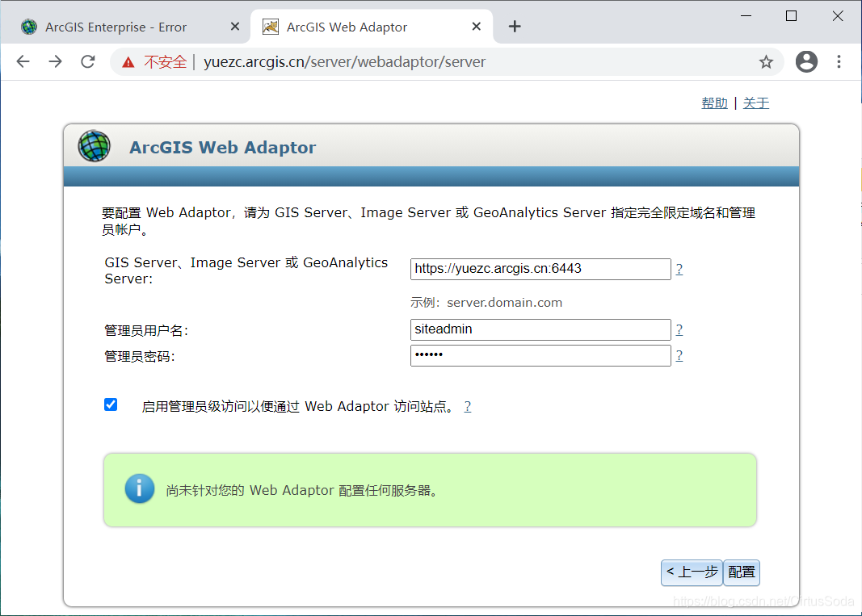This screenshot has width=862, height=616.
Task: Click the 不安全 security label
Action: click(x=165, y=62)
